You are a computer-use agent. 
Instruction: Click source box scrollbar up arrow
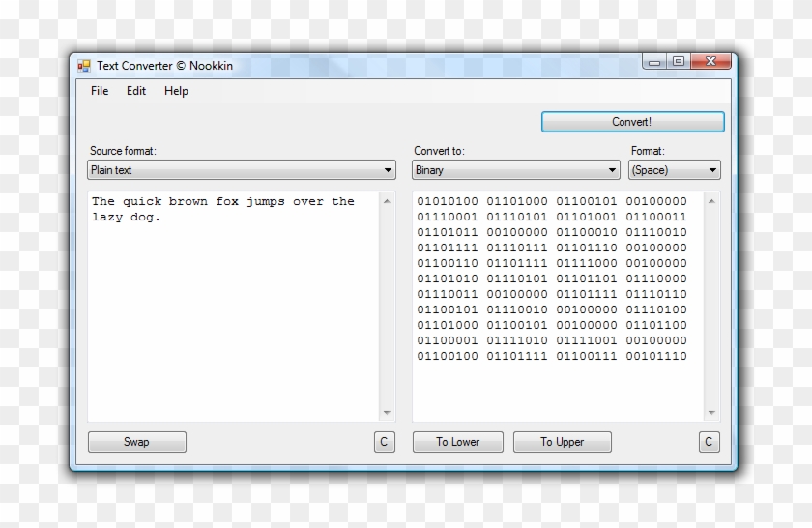tap(388, 201)
